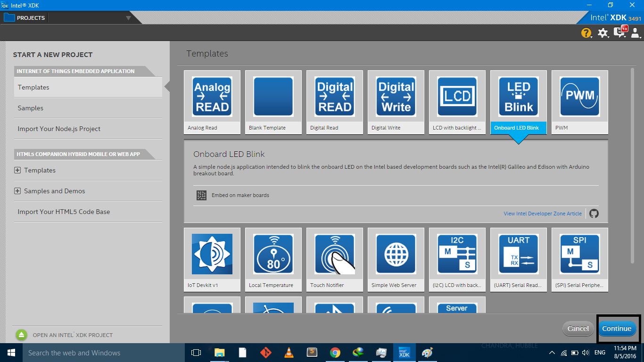Click the templates list vertical scrollbar
Screen dimensions: 644x362
click(632, 165)
